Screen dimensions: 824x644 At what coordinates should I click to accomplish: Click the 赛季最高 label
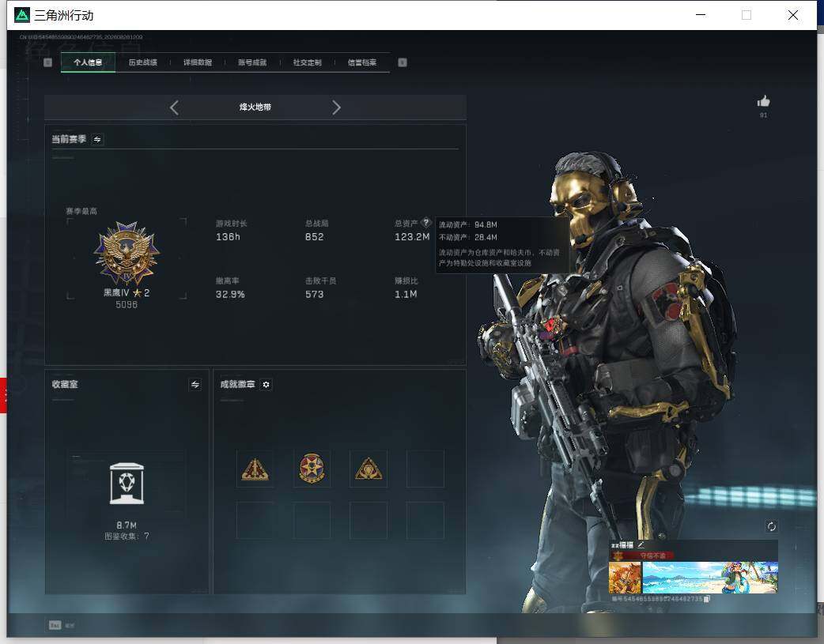(81, 211)
